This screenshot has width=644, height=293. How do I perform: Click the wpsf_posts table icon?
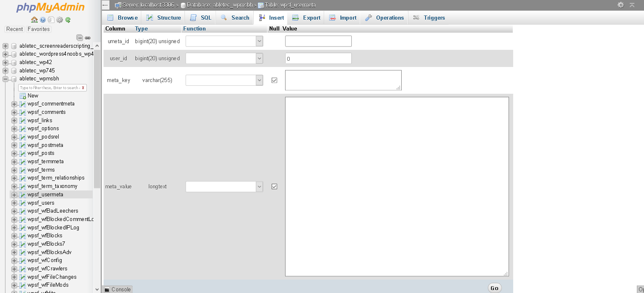[23, 153]
